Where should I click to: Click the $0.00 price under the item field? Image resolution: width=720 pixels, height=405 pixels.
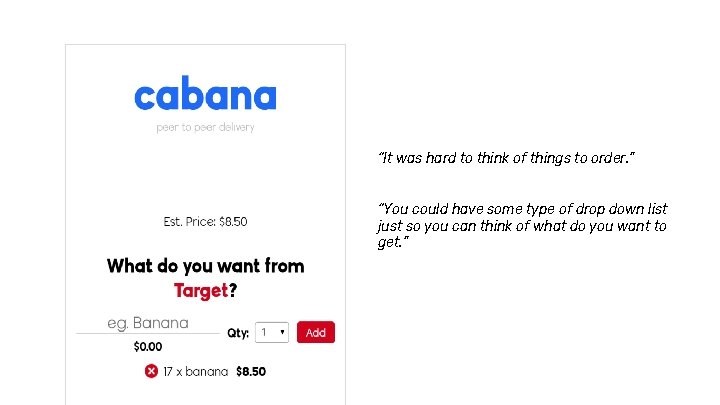(148, 347)
